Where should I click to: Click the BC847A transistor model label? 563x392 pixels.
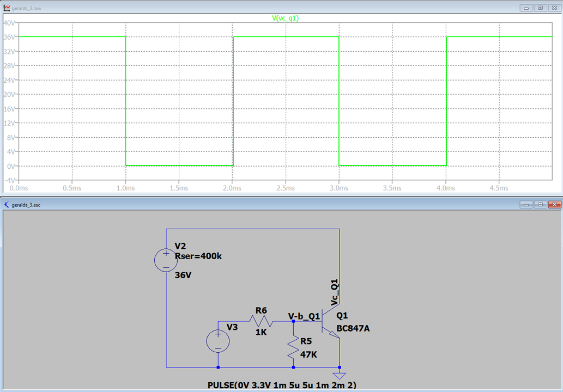tap(353, 328)
